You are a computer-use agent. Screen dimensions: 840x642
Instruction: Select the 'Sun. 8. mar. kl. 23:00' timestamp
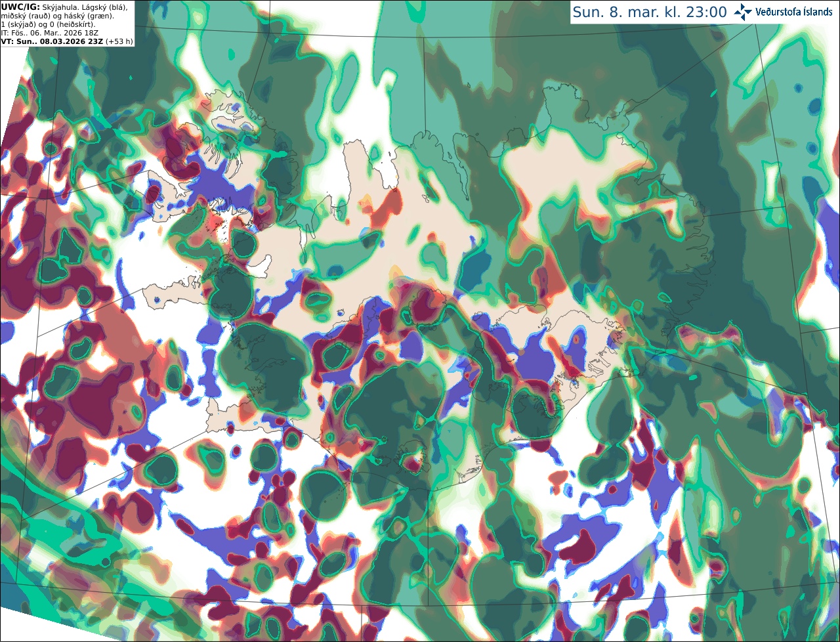coord(650,12)
